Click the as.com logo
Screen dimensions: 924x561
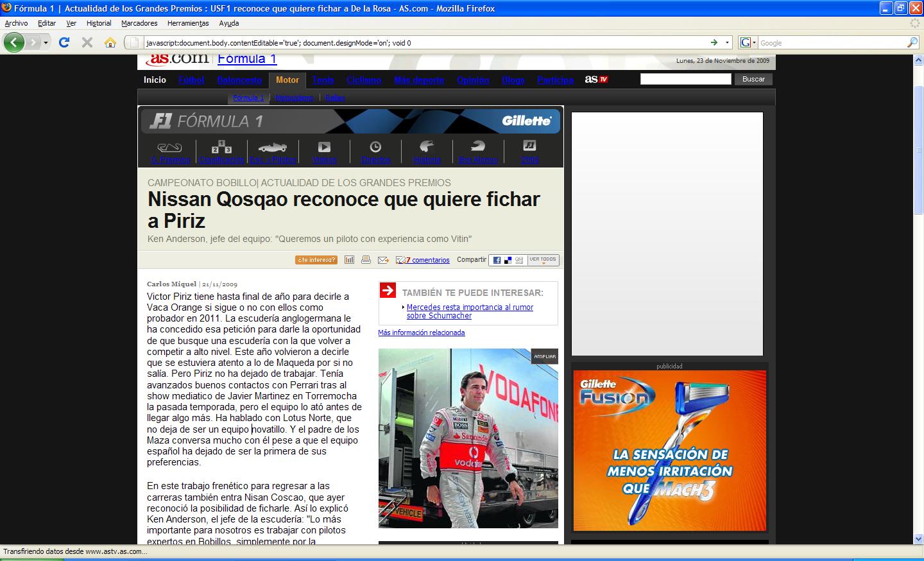(x=178, y=59)
